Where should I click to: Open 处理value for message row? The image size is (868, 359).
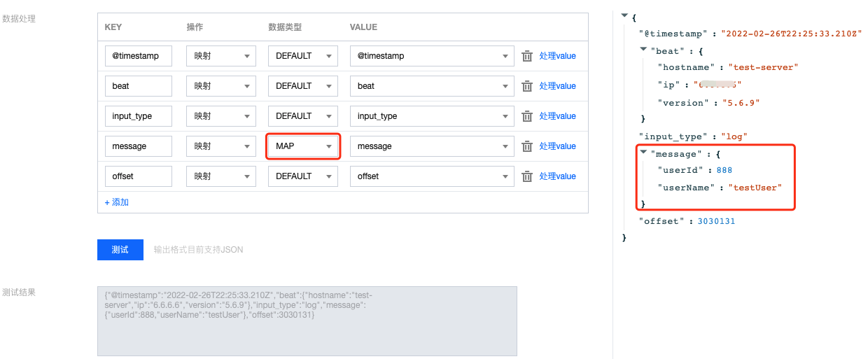click(x=557, y=146)
